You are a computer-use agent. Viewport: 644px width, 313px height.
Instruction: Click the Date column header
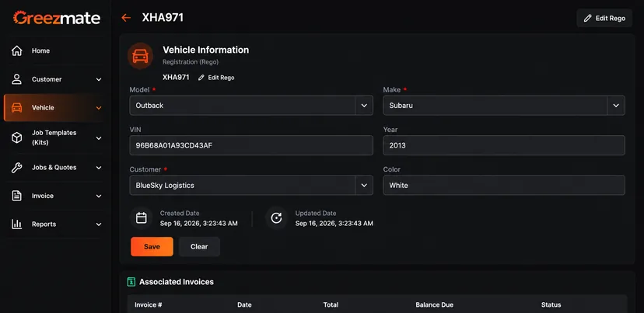244,304
